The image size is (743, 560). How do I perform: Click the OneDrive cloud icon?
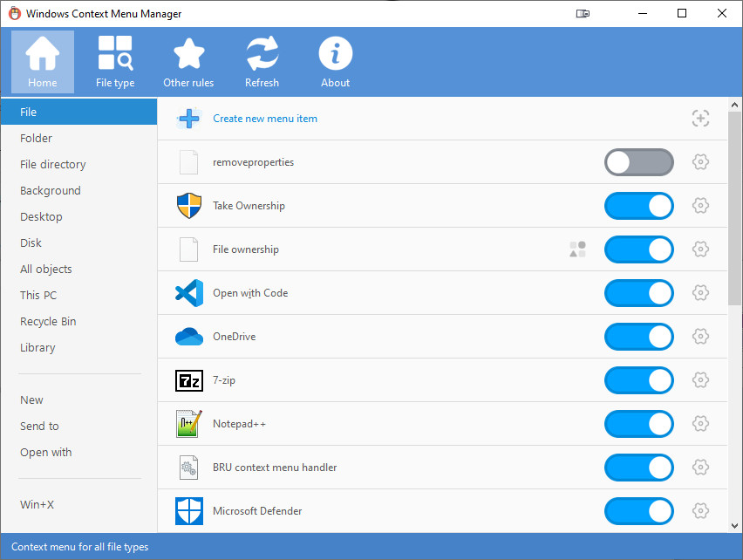click(189, 337)
